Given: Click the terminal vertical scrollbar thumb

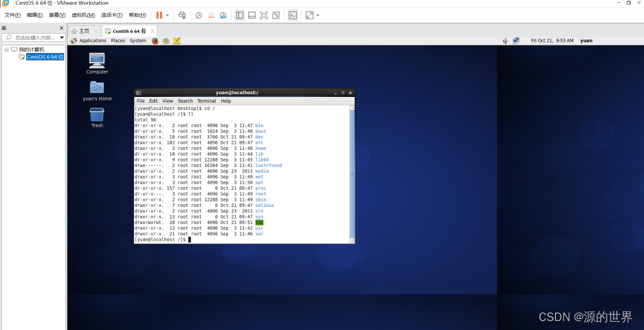Looking at the screenshot, I should point(352,174).
